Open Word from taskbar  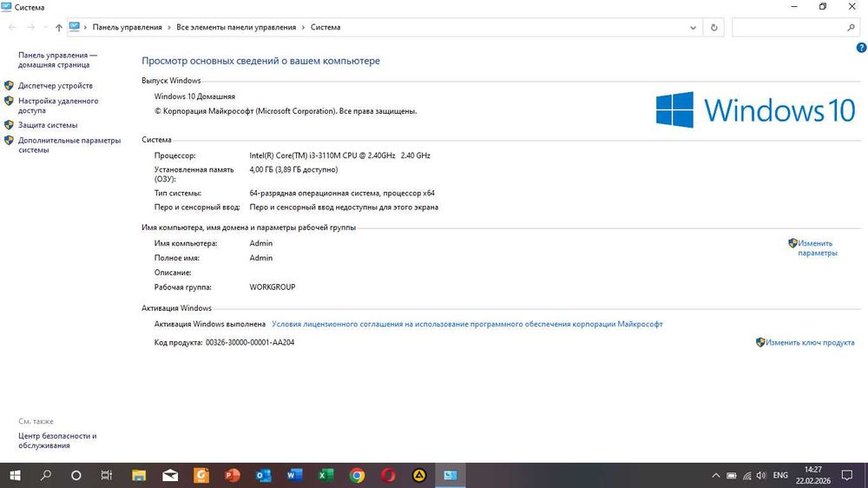(294, 475)
